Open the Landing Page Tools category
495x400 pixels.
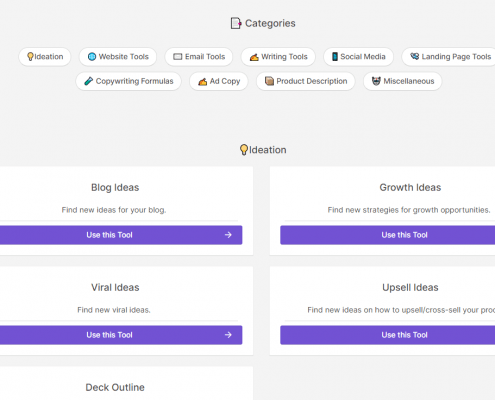click(x=450, y=57)
